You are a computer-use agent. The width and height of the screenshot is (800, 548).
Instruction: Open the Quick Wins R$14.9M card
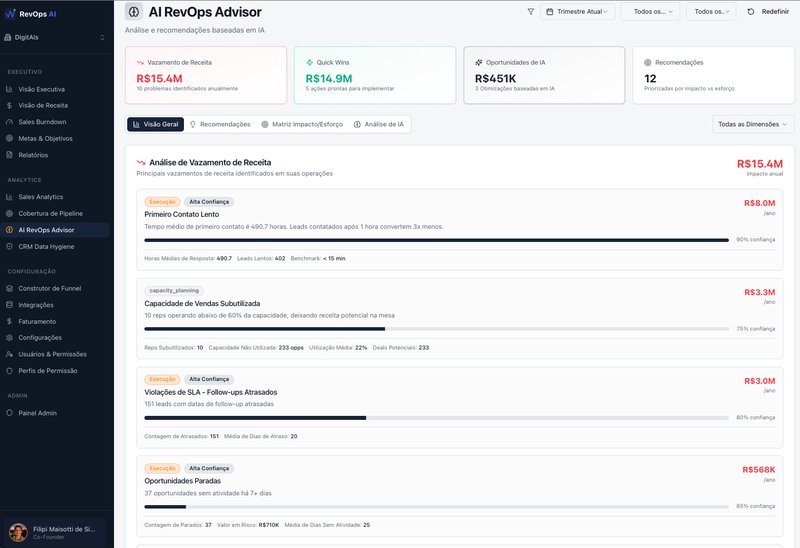pyautogui.click(x=375, y=76)
